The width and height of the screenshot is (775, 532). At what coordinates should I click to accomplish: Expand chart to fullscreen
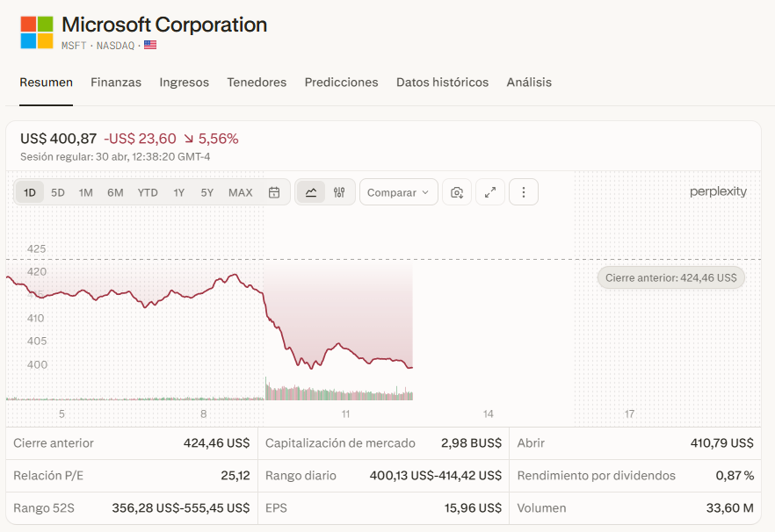(x=489, y=192)
